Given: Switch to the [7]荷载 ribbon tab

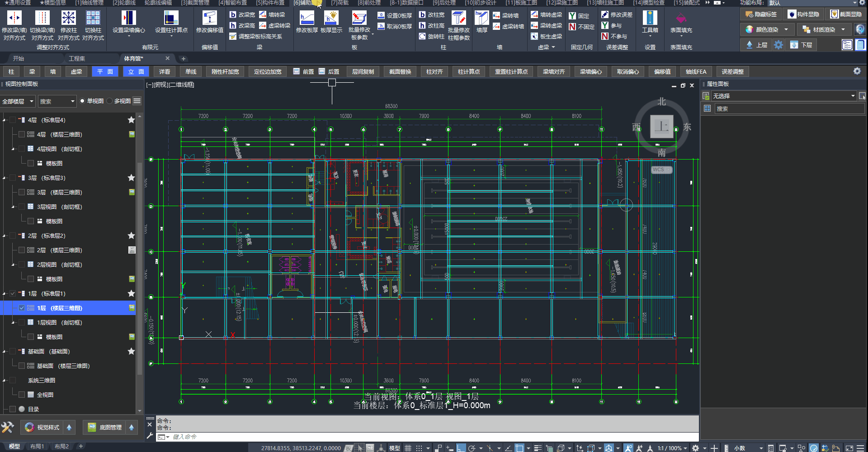Looking at the screenshot, I should coord(340,3).
